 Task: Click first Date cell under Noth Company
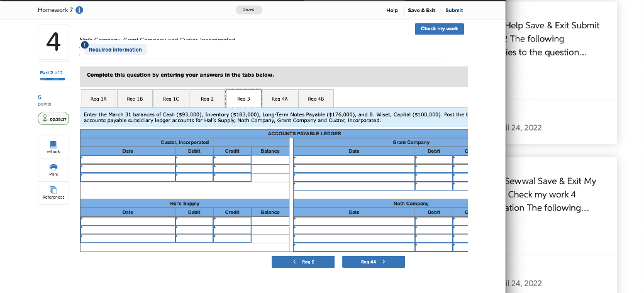(x=354, y=221)
